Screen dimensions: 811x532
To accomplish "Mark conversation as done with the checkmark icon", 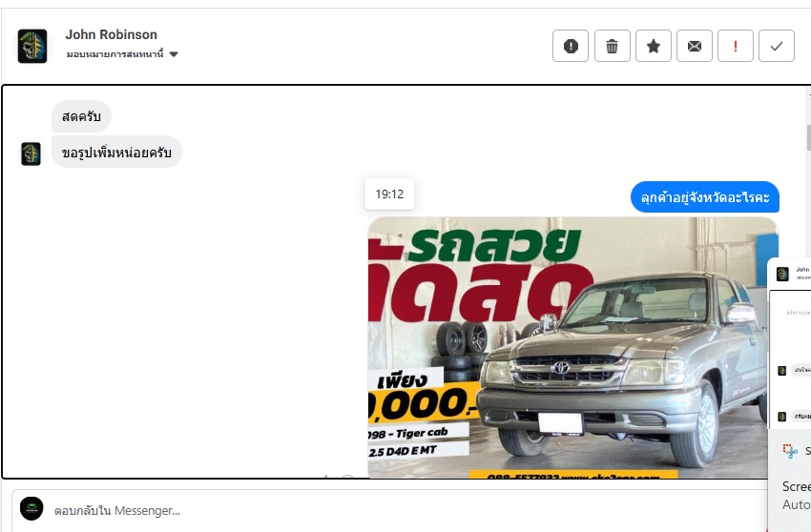I will (x=777, y=46).
